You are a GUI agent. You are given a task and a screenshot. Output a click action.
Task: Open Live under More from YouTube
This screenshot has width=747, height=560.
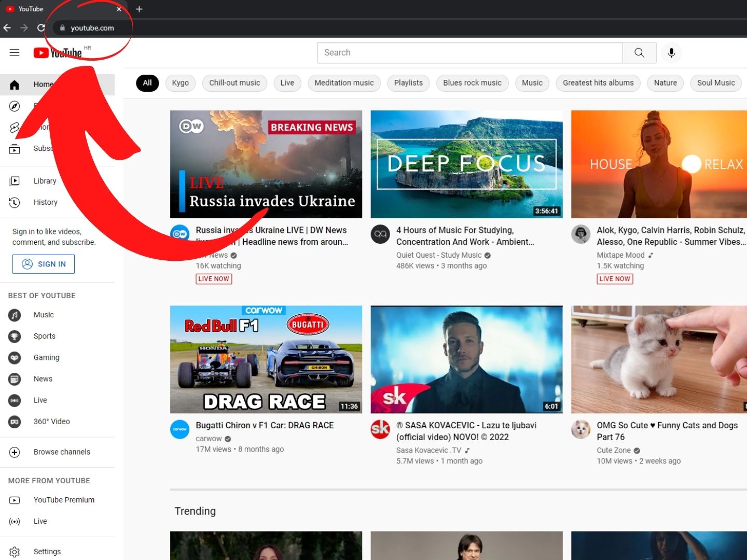(x=57, y=521)
